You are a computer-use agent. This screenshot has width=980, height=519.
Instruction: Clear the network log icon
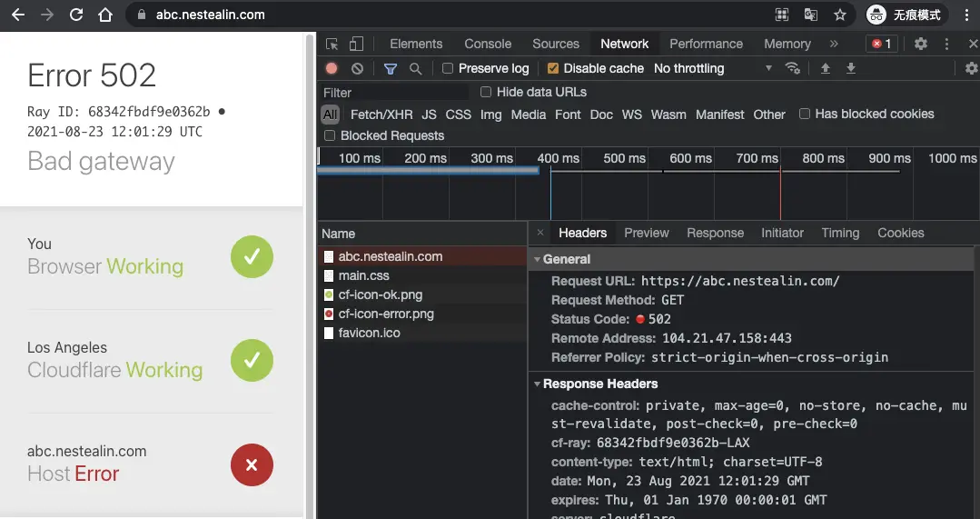click(x=357, y=69)
